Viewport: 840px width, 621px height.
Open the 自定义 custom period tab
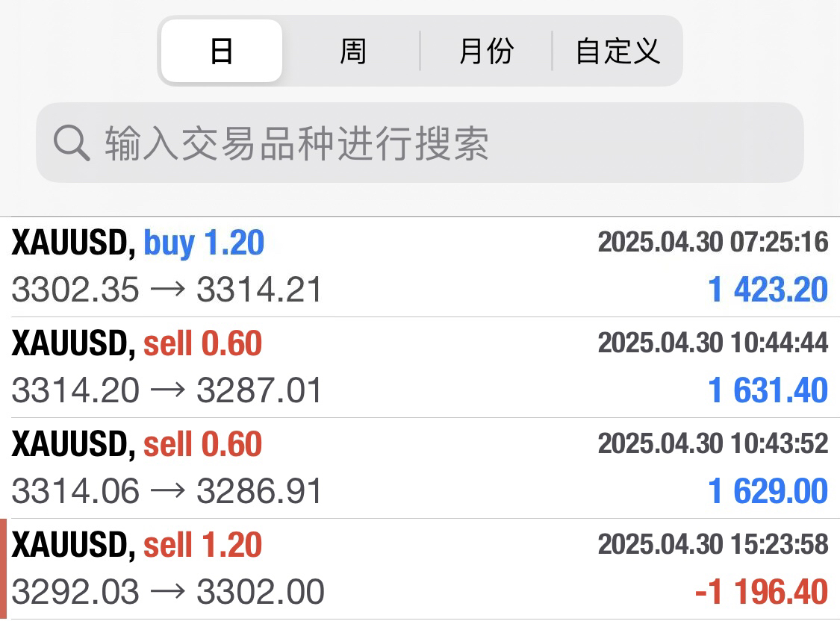(617, 51)
